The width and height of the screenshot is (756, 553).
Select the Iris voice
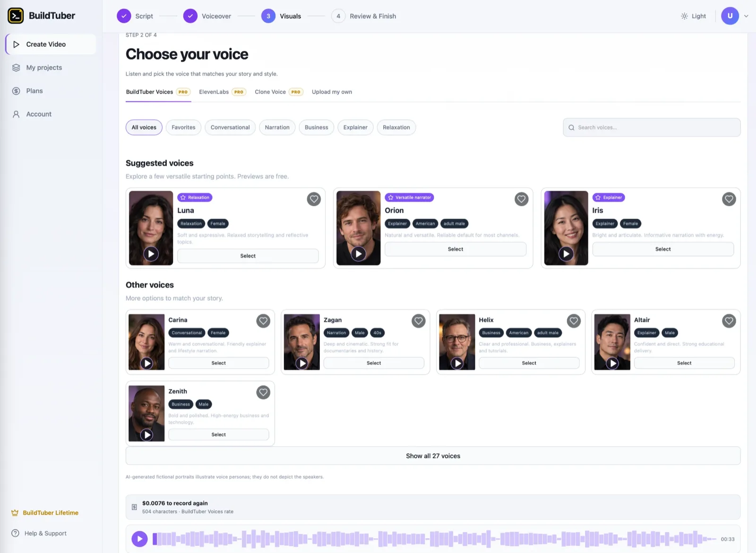[x=663, y=249]
